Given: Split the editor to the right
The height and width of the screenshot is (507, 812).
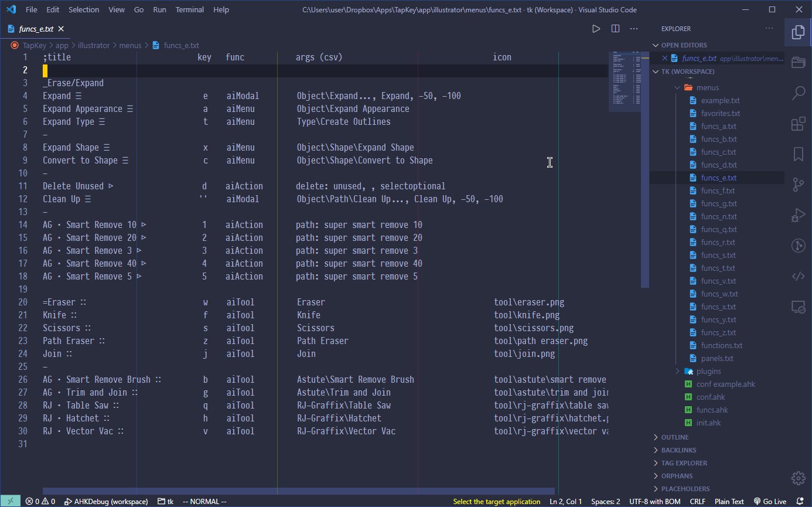Looking at the screenshot, I should pos(615,29).
